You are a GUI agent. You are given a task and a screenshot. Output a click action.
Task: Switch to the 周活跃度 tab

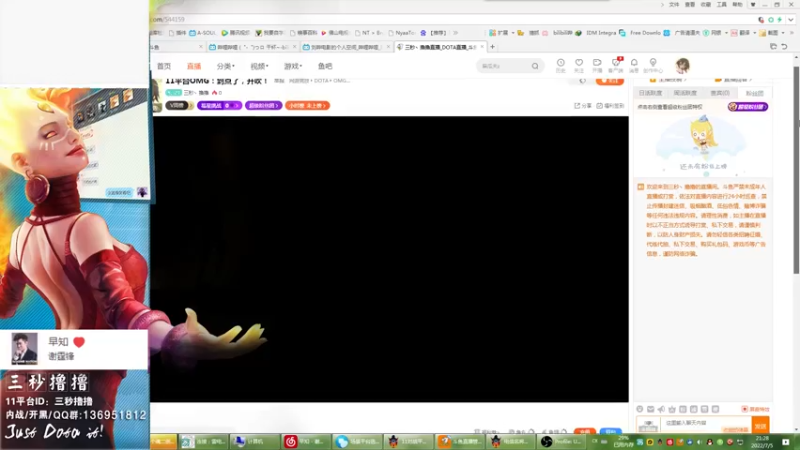pyautogui.click(x=685, y=93)
